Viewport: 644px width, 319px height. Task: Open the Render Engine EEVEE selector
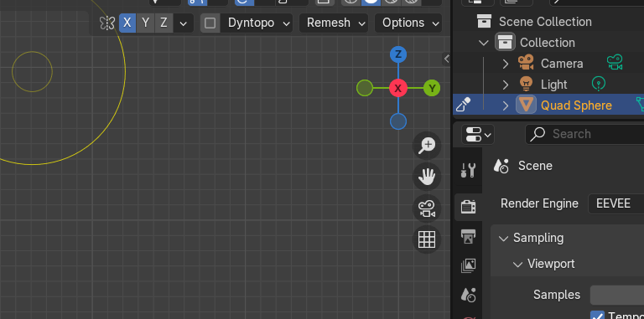(x=616, y=203)
